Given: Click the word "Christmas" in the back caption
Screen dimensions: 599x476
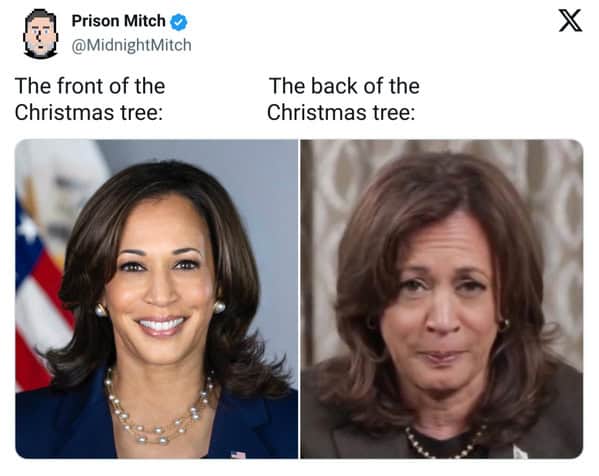Looking at the screenshot, I should 316,113.
